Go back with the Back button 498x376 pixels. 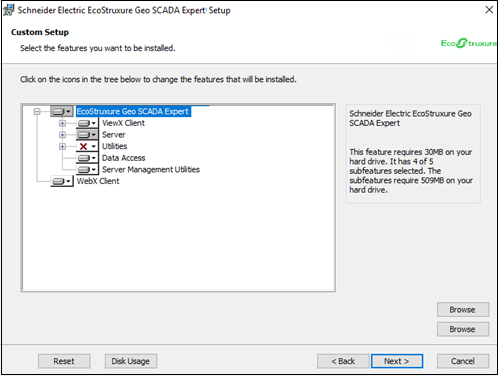click(x=343, y=361)
